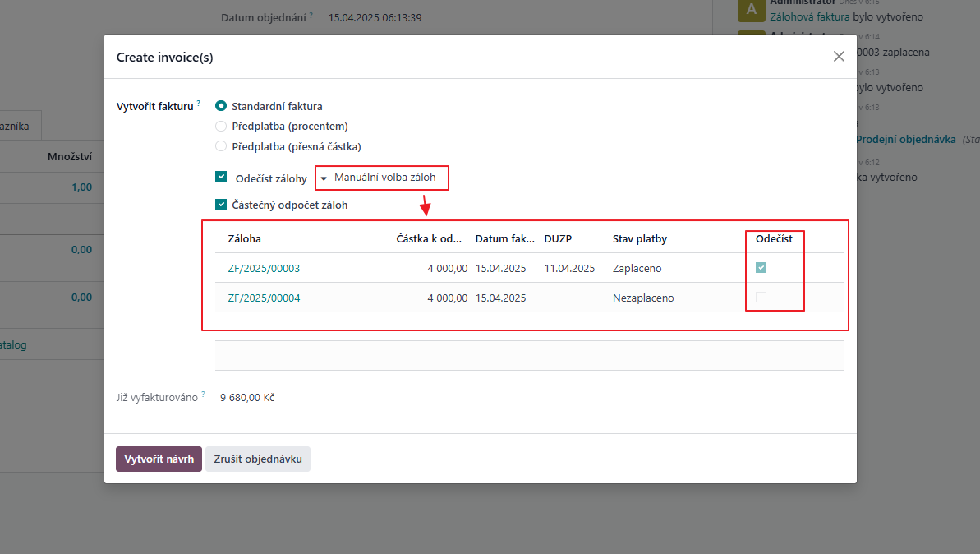Sort table by Stav platby column
The width and height of the screenshot is (980, 554).
639,239
